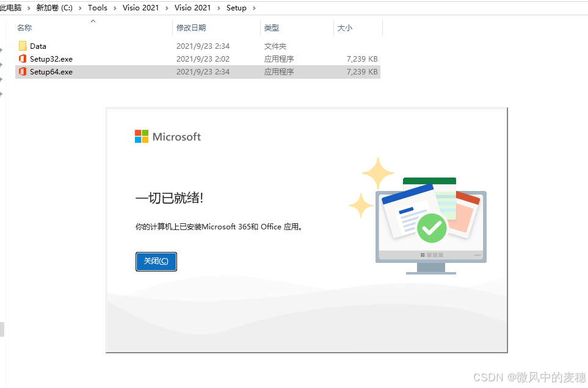Sort files by 修改日期 column header
The height and width of the screenshot is (388, 588).
point(191,27)
